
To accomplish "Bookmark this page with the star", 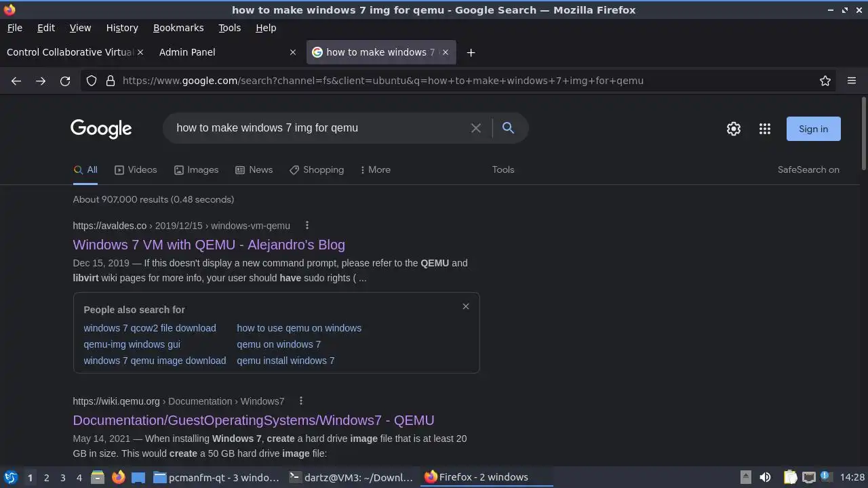I will 825,81.
